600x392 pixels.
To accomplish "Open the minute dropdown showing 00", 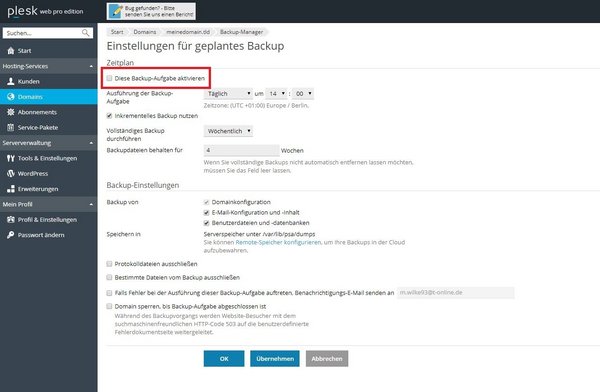I will (303, 93).
